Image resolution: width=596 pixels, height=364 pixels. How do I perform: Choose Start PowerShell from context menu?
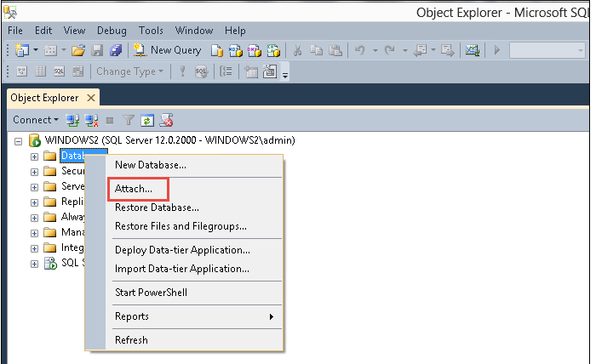[x=151, y=293]
